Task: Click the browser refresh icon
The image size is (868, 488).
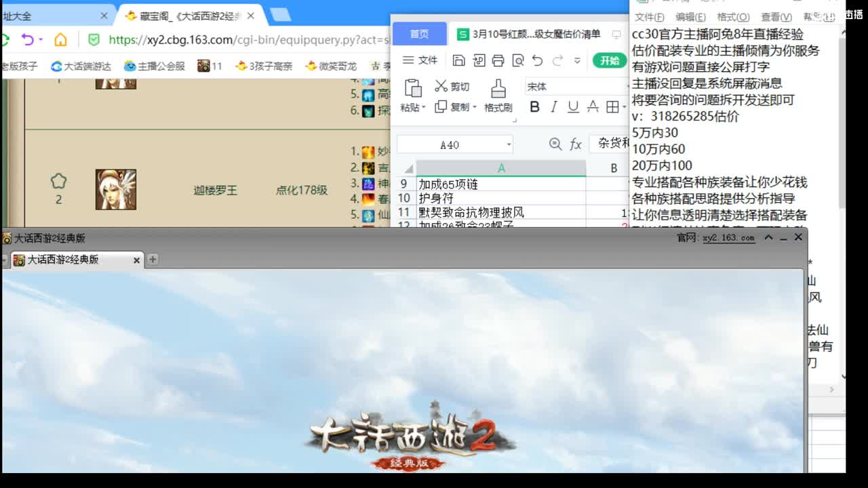Action: [5, 39]
